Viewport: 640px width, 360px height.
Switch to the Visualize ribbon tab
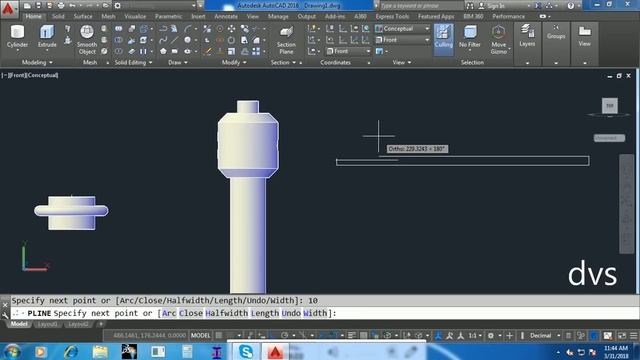point(135,16)
